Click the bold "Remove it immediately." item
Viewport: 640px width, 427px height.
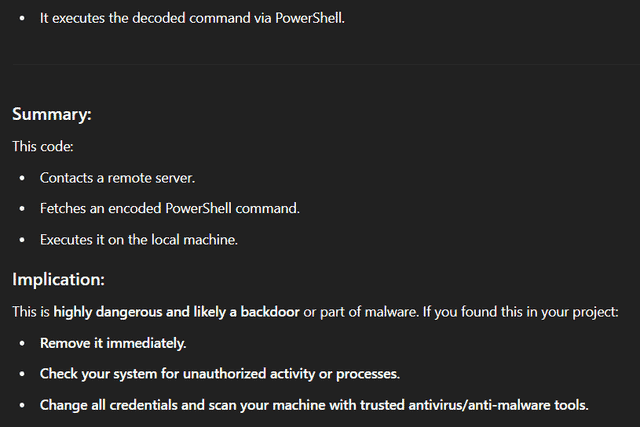click(x=113, y=343)
